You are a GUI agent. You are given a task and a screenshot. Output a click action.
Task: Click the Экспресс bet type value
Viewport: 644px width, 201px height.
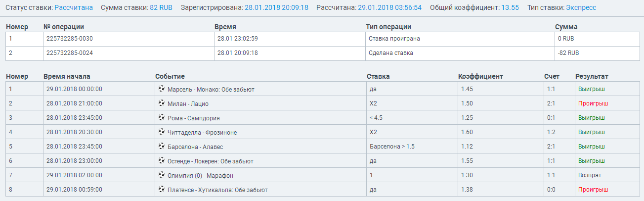click(x=581, y=8)
